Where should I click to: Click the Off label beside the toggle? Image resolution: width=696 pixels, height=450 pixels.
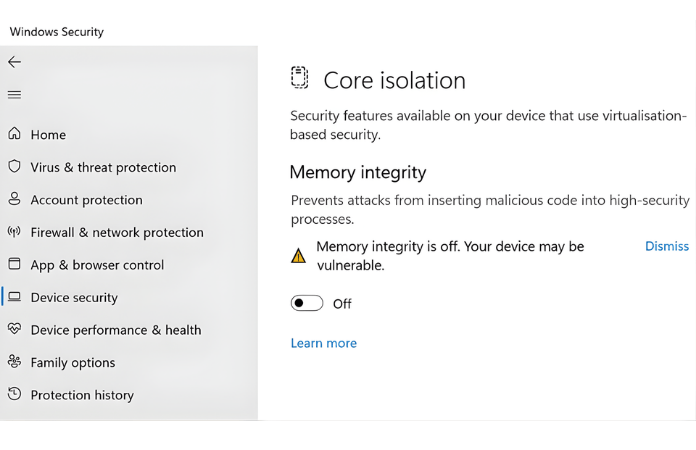point(342,304)
